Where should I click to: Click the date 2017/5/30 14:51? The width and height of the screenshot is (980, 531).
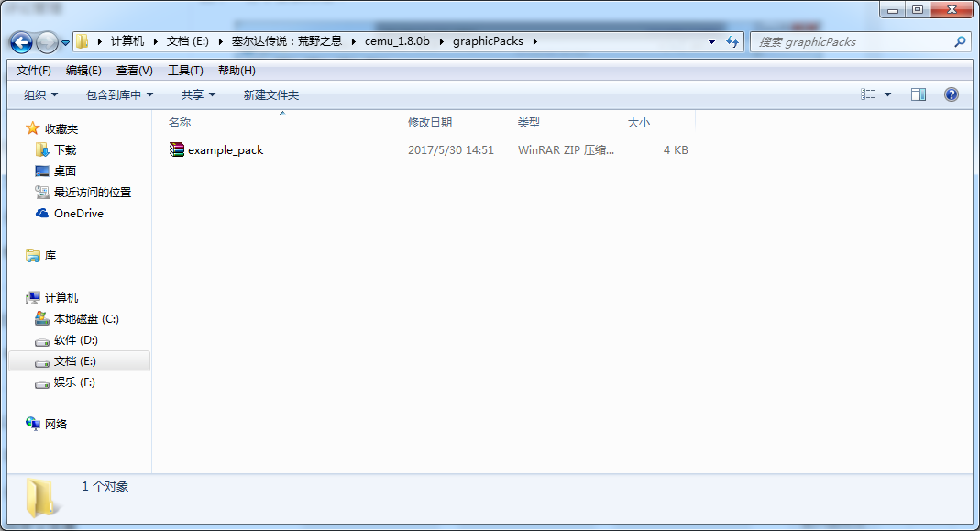coord(451,150)
